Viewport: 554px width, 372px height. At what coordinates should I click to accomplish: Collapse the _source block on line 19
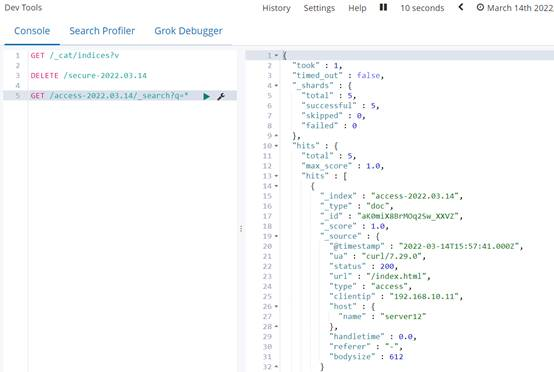pyautogui.click(x=276, y=236)
